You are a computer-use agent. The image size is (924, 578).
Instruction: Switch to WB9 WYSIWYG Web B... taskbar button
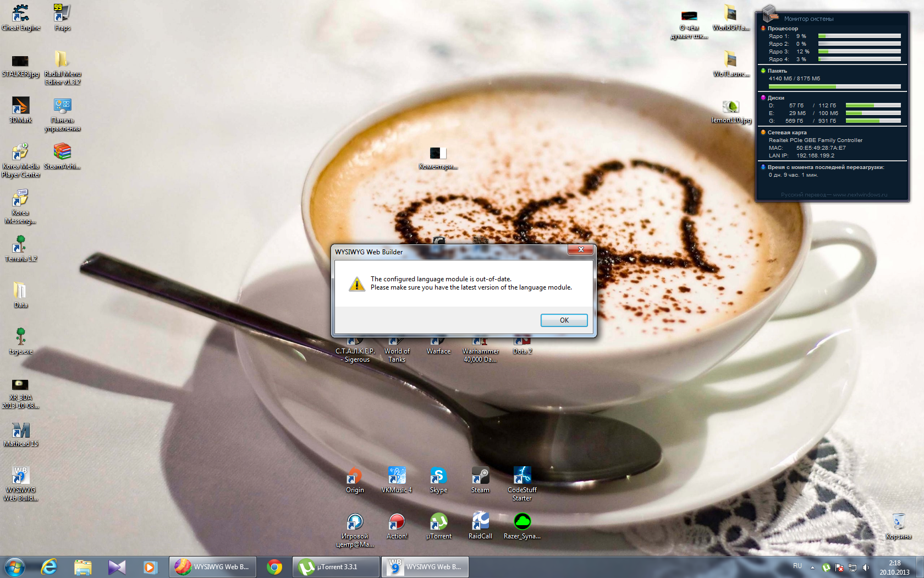click(425, 566)
